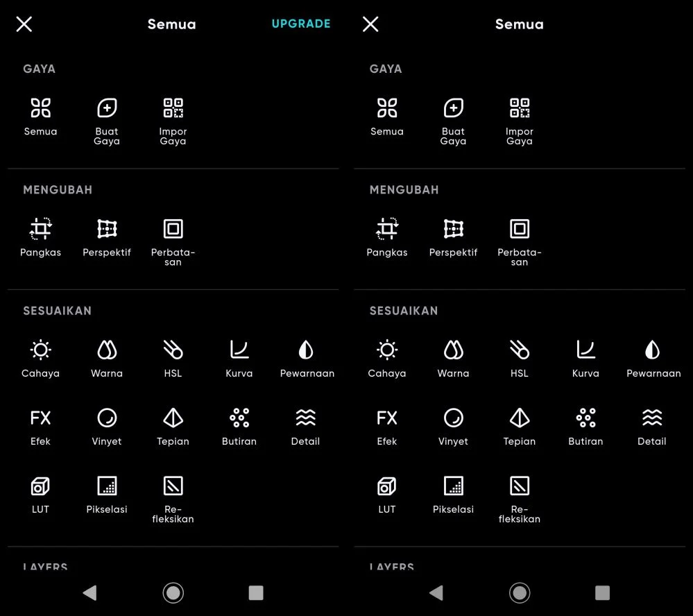Open Kurva curves tool in left panel
Screen dimensions: 693x616
coord(239,359)
